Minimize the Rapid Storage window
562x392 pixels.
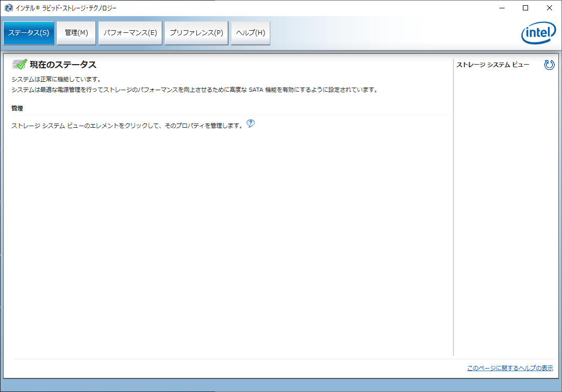click(x=502, y=8)
